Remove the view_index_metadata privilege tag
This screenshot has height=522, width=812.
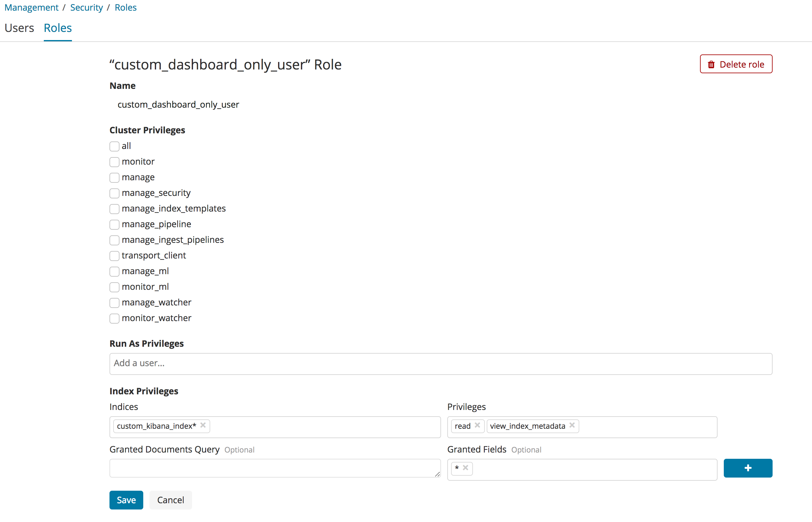(571, 425)
